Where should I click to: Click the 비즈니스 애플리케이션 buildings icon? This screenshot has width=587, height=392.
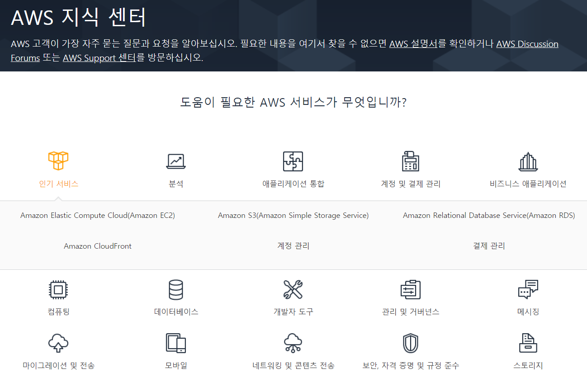click(x=528, y=161)
